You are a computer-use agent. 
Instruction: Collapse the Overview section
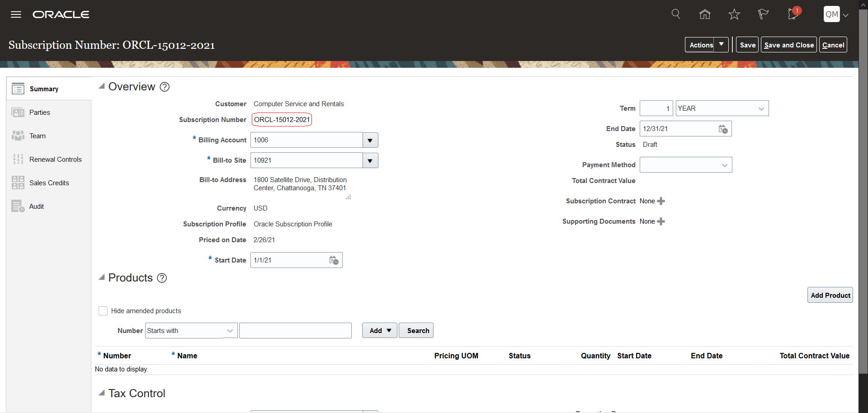coord(102,86)
